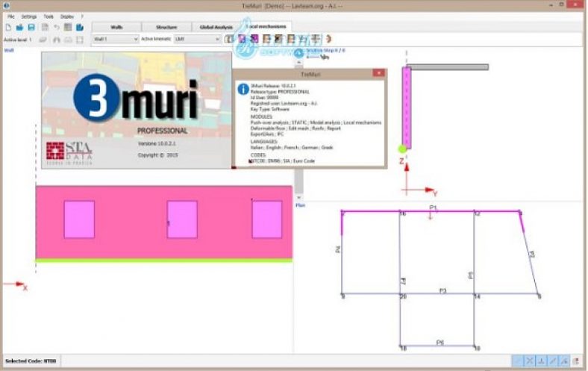The width and height of the screenshot is (588, 371).
Task: Open the Settings menu
Action: pos(29,16)
